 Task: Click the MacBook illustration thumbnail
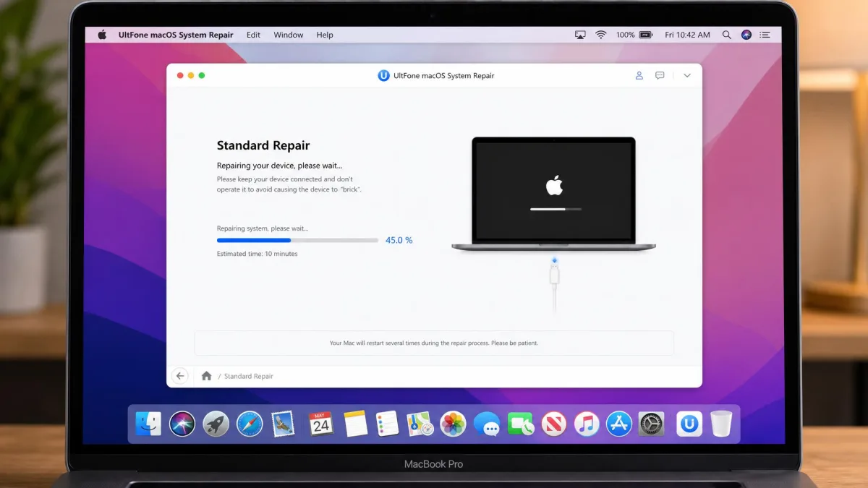(x=553, y=194)
